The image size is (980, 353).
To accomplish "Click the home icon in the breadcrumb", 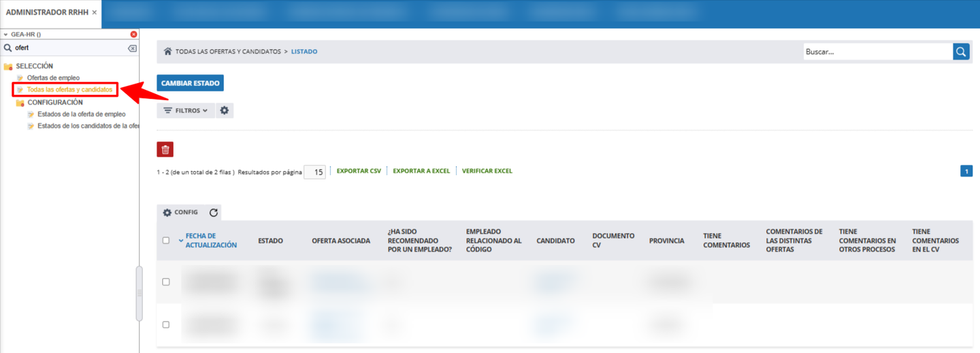I will [167, 51].
